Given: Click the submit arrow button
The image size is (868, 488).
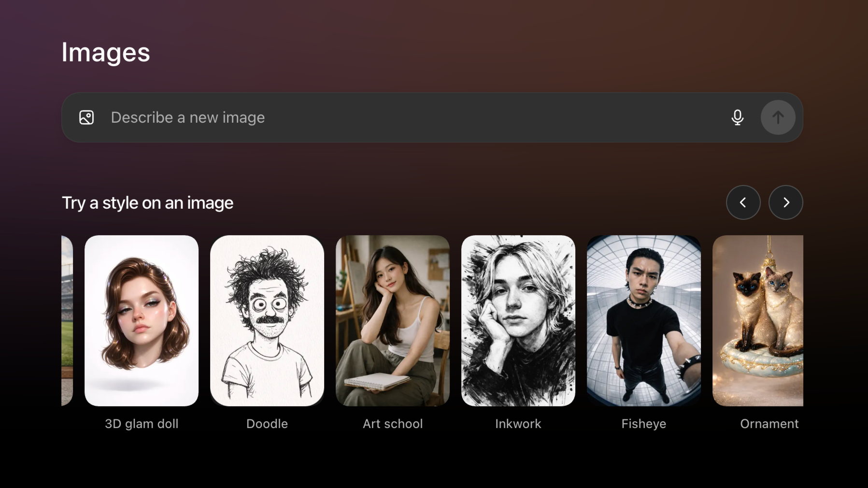Looking at the screenshot, I should (778, 117).
